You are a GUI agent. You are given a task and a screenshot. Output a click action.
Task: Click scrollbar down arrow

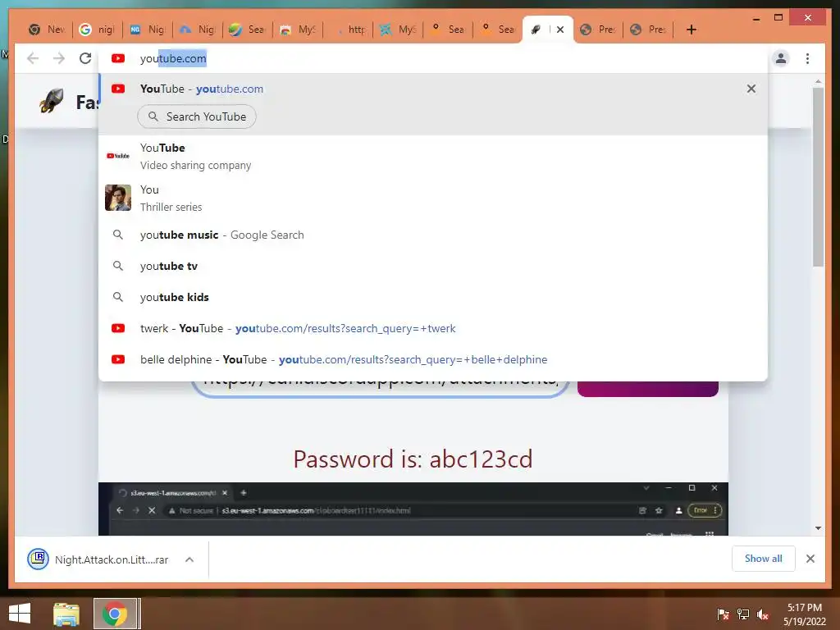click(x=818, y=528)
